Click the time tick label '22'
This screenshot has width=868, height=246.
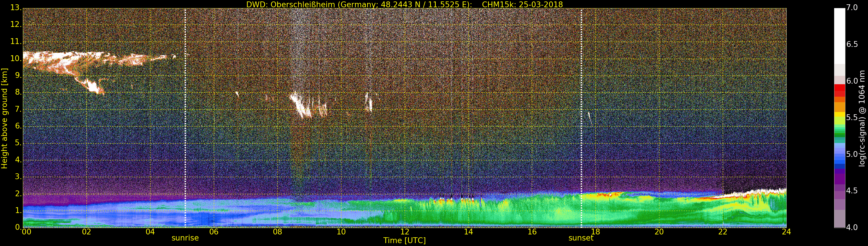723,232
